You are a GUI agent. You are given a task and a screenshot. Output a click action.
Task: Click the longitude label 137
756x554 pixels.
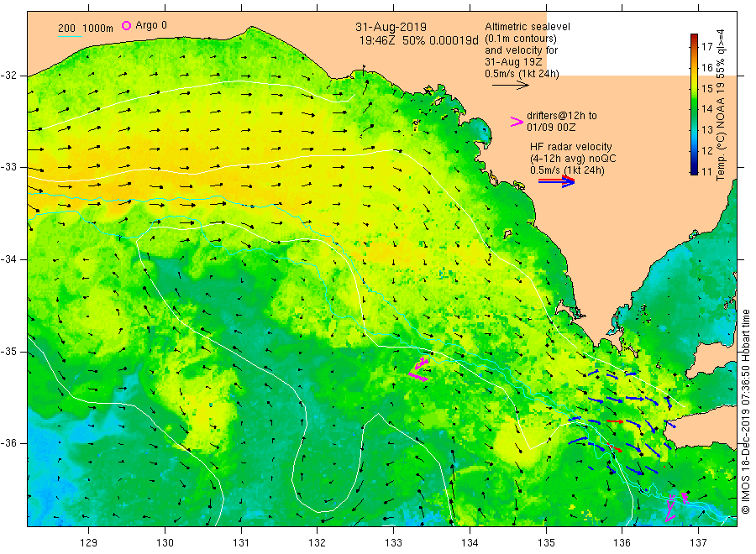698,542
